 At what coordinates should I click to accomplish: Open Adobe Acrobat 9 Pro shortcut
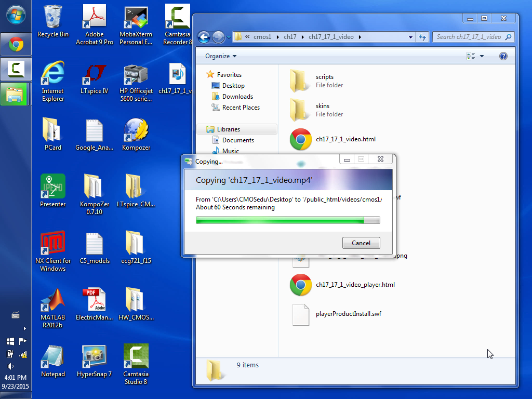click(x=95, y=25)
